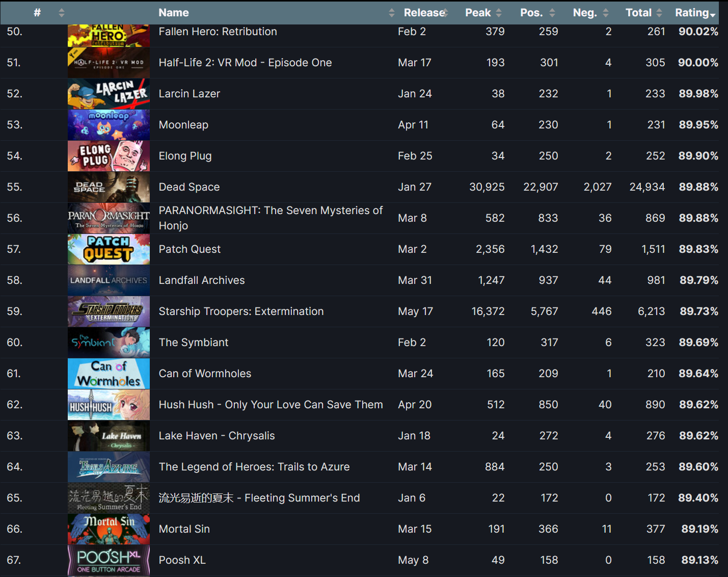Select the 90.00% rating for Half-Life 2
The image size is (728, 577).
(x=698, y=63)
